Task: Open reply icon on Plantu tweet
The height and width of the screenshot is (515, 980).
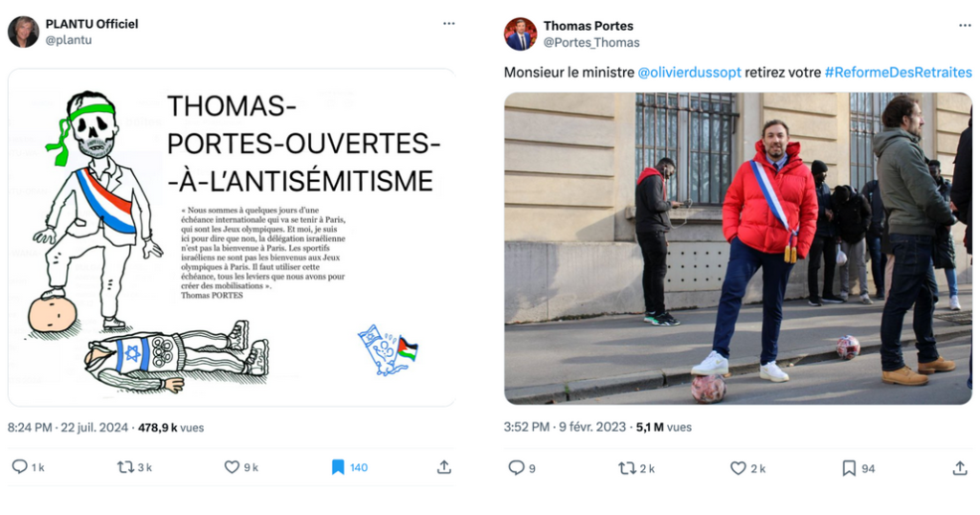Action: (20, 467)
